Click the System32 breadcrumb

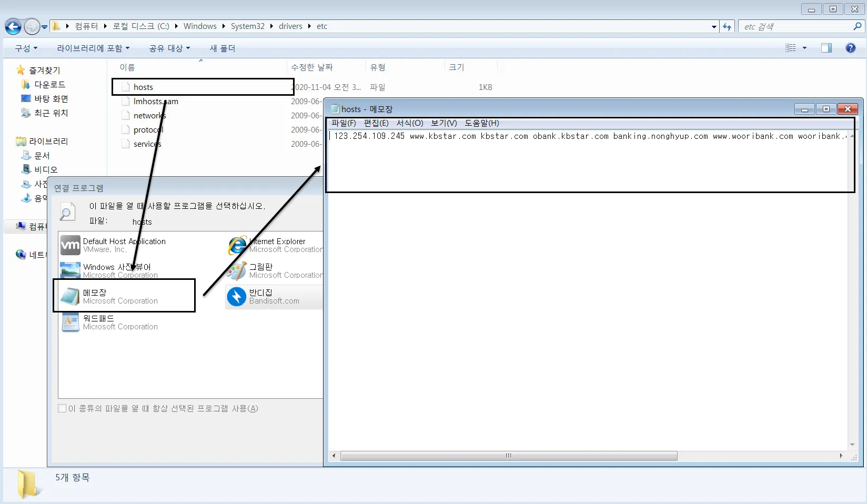248,26
